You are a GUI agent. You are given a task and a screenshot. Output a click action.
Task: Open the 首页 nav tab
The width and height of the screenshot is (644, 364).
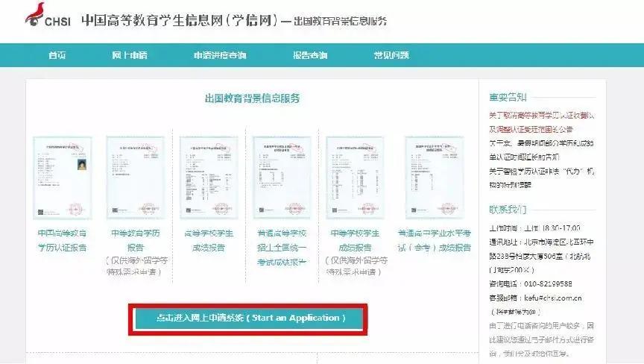[x=57, y=55]
